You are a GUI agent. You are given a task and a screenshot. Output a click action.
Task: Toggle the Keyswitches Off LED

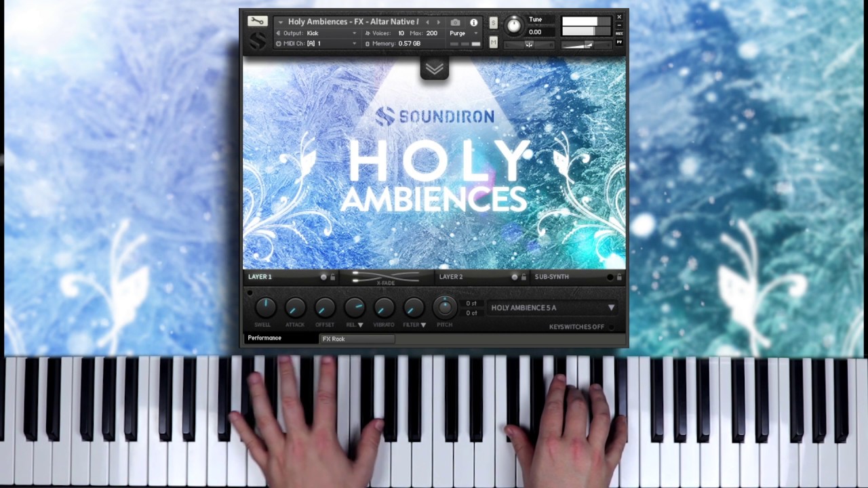pyautogui.click(x=611, y=327)
